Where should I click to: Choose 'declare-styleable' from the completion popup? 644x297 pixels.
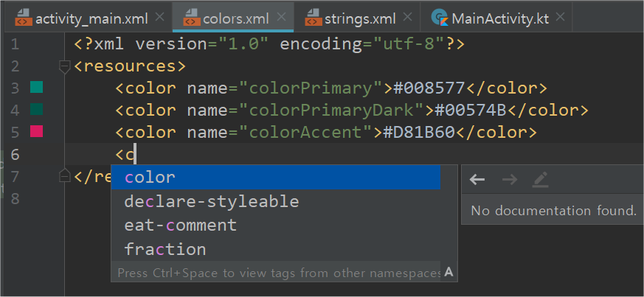pyautogui.click(x=276, y=201)
